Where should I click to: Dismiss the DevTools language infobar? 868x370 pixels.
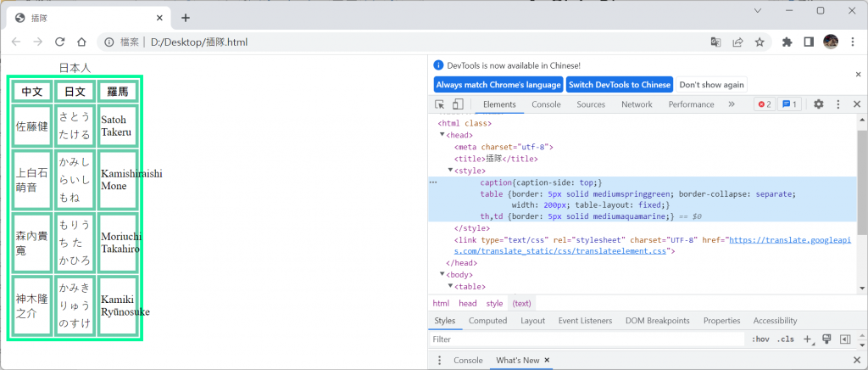click(x=859, y=74)
